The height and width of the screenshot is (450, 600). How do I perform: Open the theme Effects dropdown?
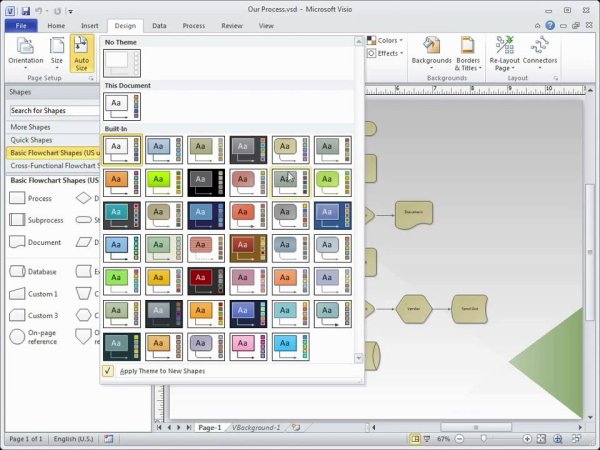coord(385,53)
